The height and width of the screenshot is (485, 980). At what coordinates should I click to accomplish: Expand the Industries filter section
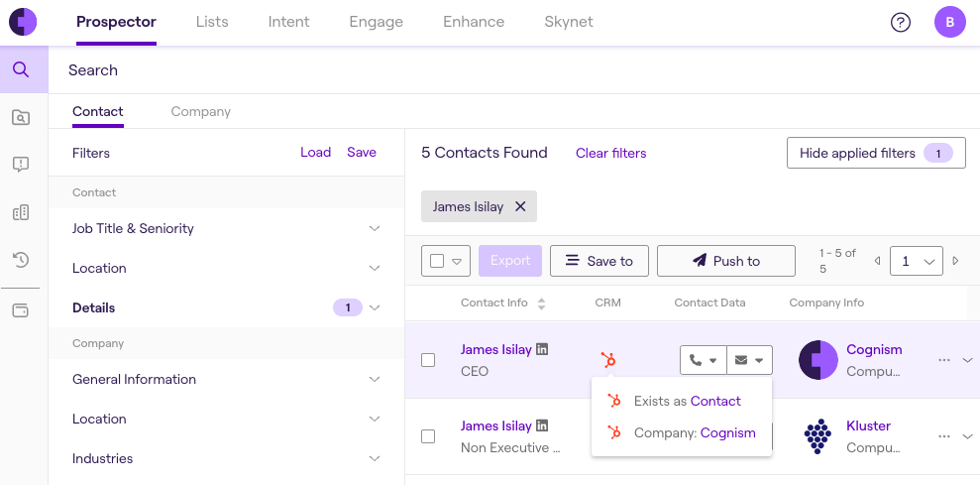(226, 458)
